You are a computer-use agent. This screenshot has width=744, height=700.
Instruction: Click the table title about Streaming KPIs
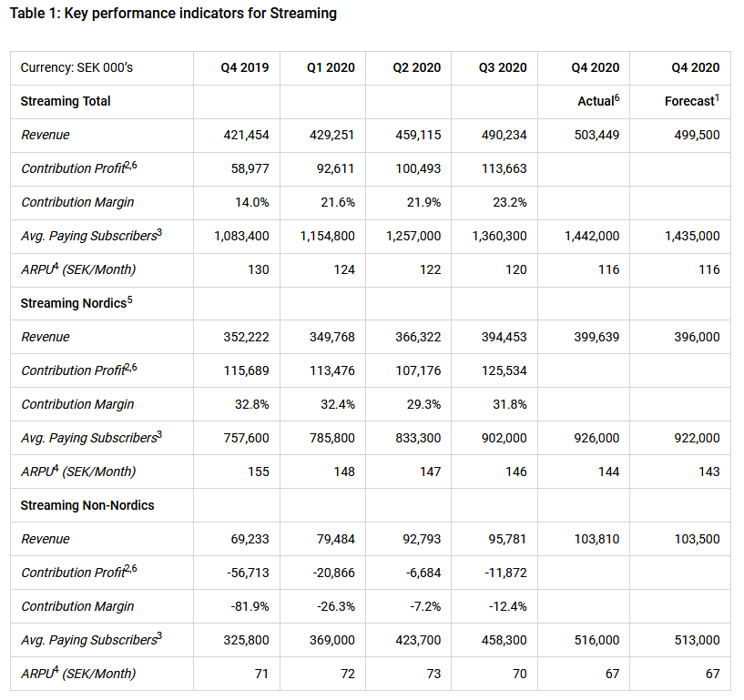(x=173, y=14)
